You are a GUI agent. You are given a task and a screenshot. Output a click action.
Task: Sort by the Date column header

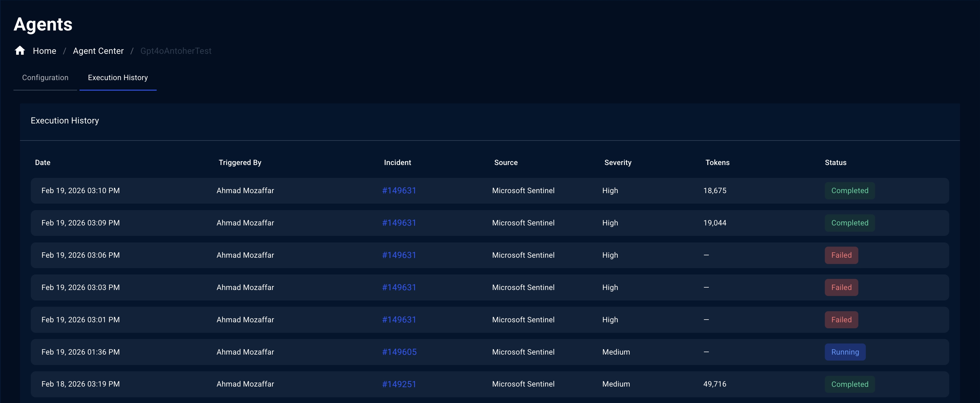click(43, 163)
